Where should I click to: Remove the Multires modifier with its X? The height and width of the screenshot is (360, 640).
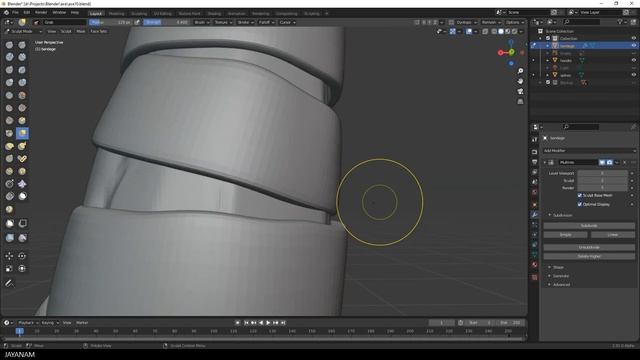click(x=624, y=162)
